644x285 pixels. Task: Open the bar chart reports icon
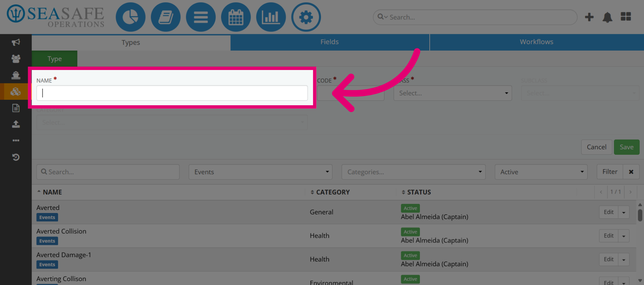click(271, 17)
